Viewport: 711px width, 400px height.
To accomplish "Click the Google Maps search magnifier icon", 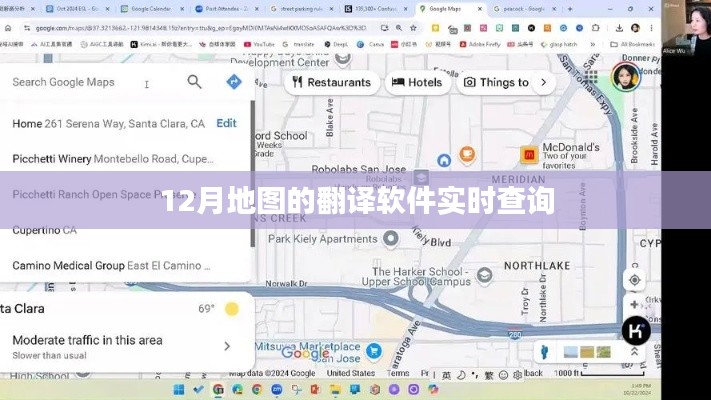I will tap(194, 82).
